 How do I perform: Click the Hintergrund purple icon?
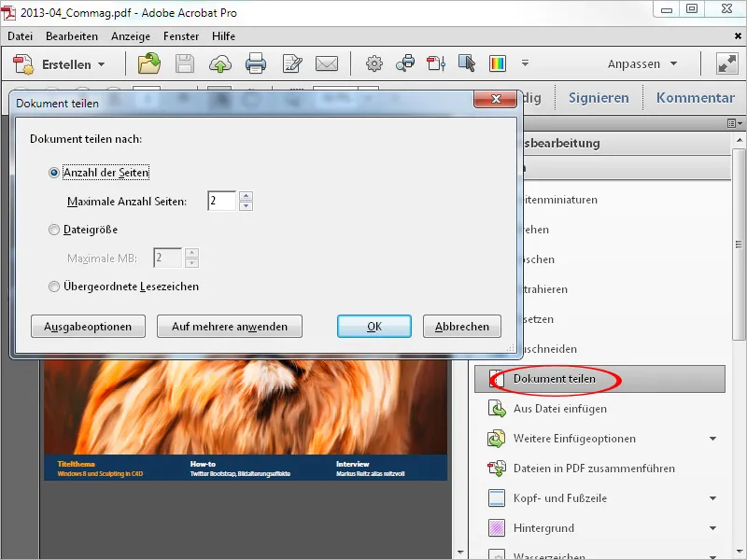[497, 528]
